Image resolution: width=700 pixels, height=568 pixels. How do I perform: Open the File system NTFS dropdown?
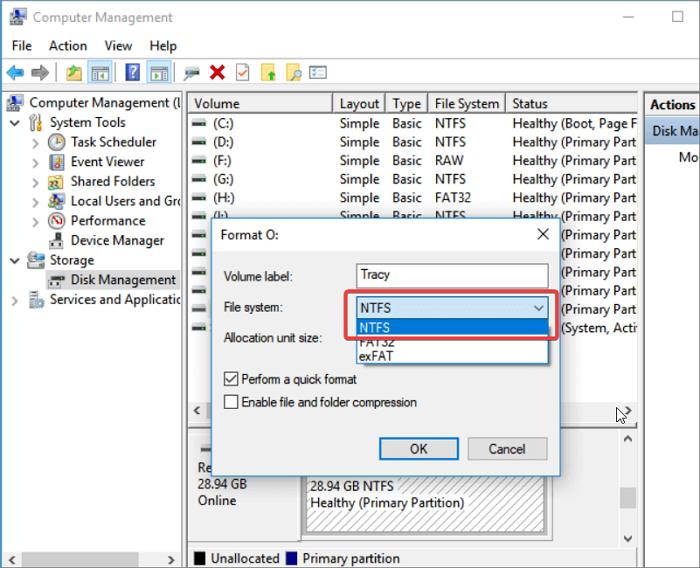tap(452, 308)
